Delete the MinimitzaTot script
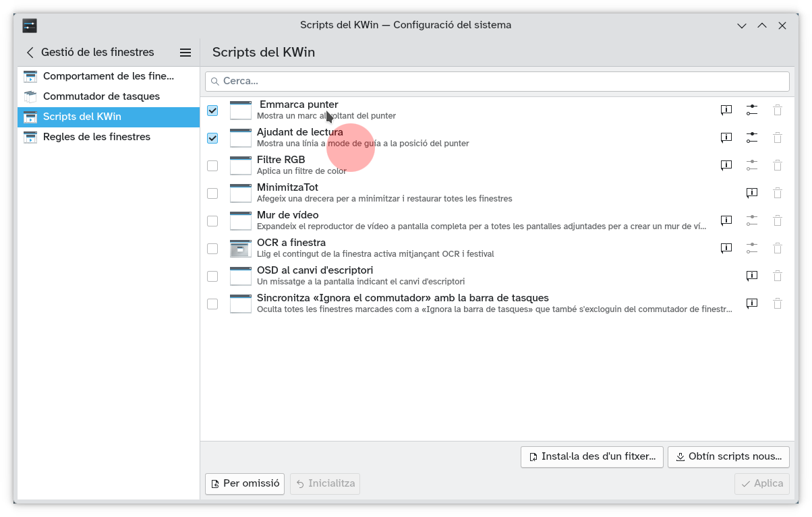Screen dimensions: 812x517 (x=778, y=193)
